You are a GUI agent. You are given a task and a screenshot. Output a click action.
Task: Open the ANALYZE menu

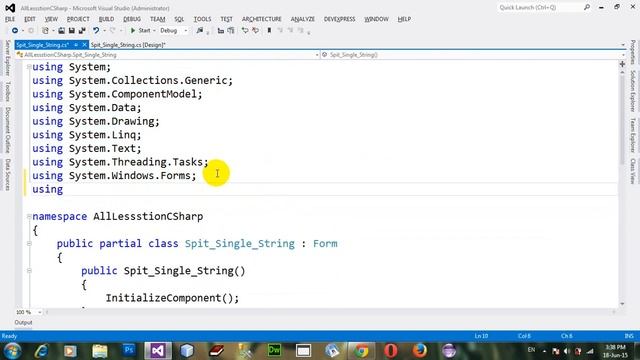pyautogui.click(x=303, y=19)
